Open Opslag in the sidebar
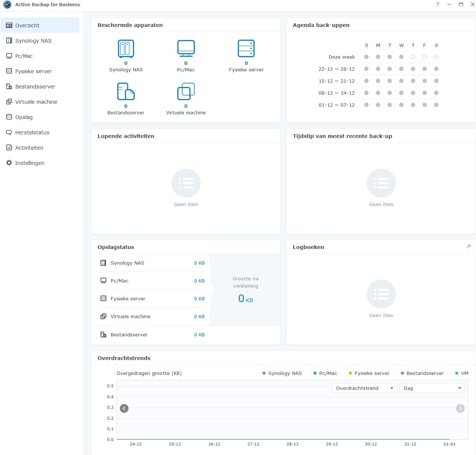The width and height of the screenshot is (476, 455). pos(40,117)
